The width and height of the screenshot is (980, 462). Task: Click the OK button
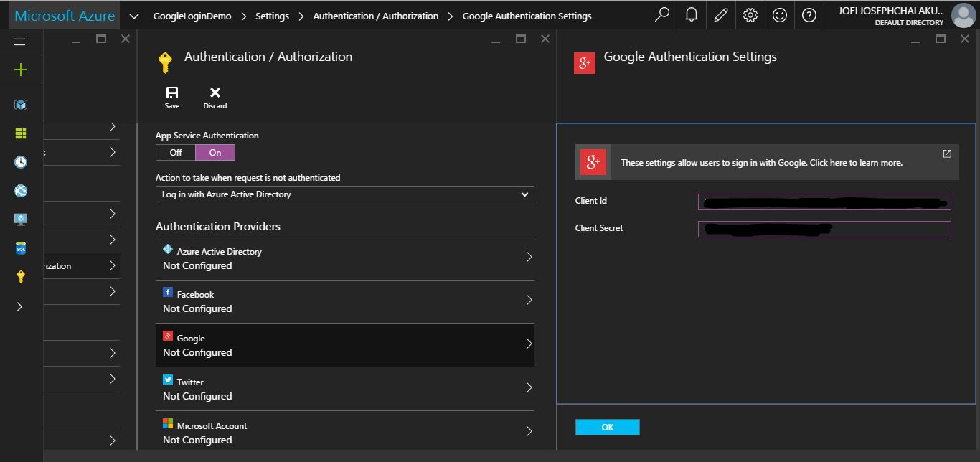pos(607,427)
